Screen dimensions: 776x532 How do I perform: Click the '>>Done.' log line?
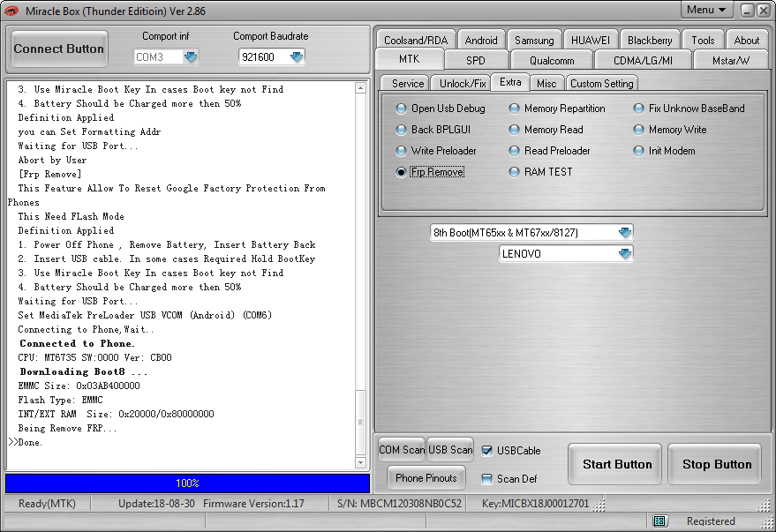point(26,442)
